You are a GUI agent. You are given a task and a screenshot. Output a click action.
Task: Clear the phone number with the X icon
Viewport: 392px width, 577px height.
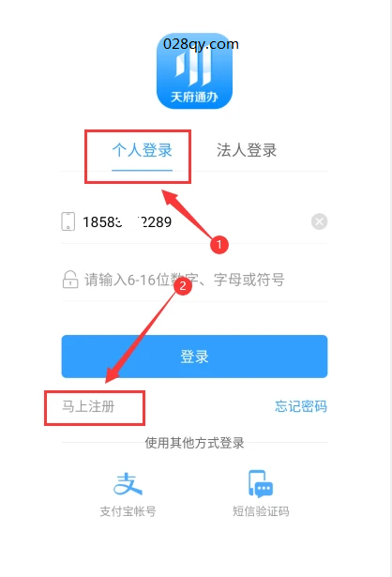coord(319,221)
